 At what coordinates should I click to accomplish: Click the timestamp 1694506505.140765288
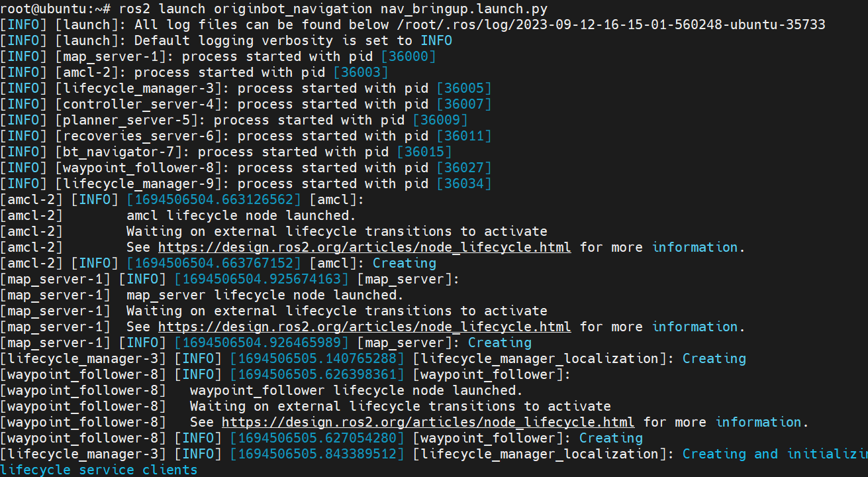click(x=317, y=358)
